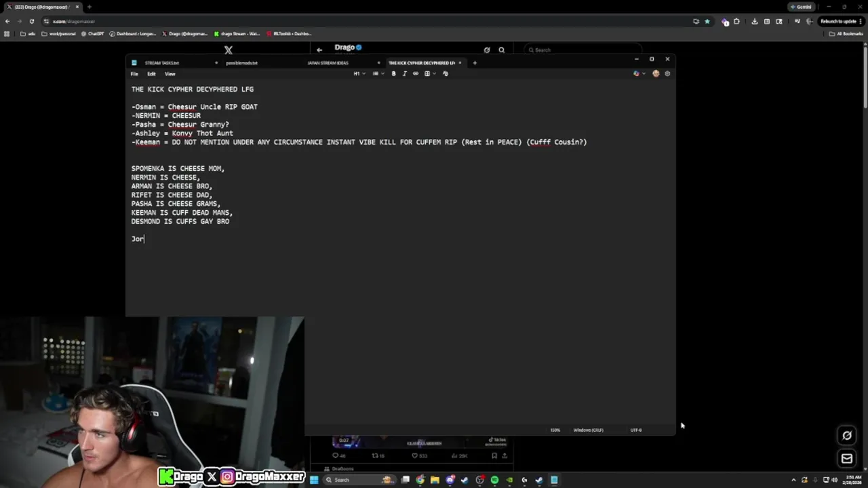Image resolution: width=868 pixels, height=488 pixels.
Task: Click the line -Ashley = Konvy Thot Aunt
Action: (x=182, y=134)
